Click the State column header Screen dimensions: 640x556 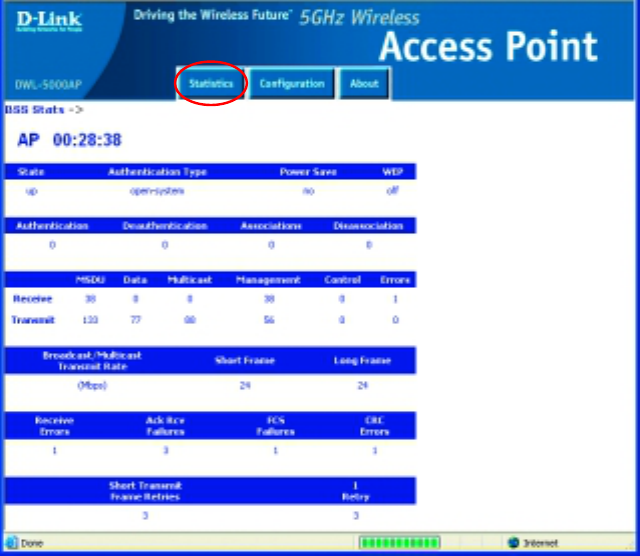click(31, 172)
